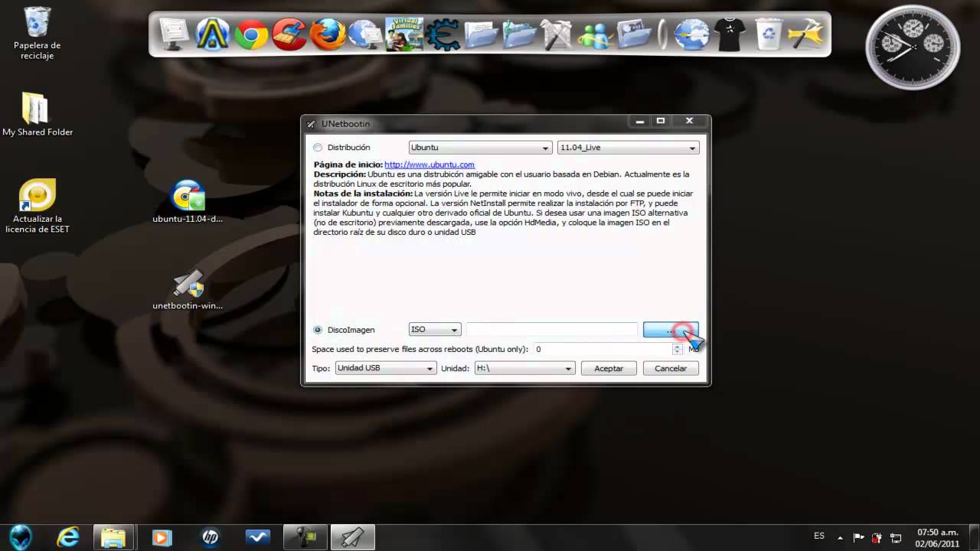Switch to UNetbootin taskbar button
The width and height of the screenshot is (980, 551).
(353, 537)
